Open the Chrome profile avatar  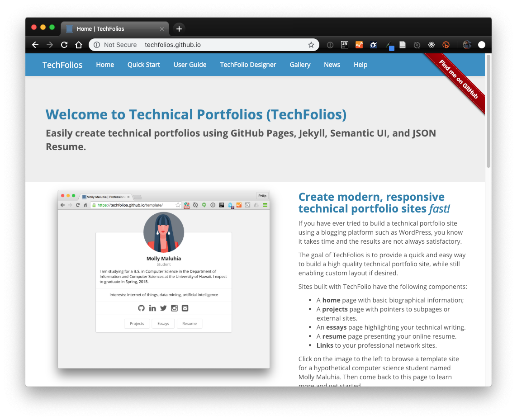(467, 45)
